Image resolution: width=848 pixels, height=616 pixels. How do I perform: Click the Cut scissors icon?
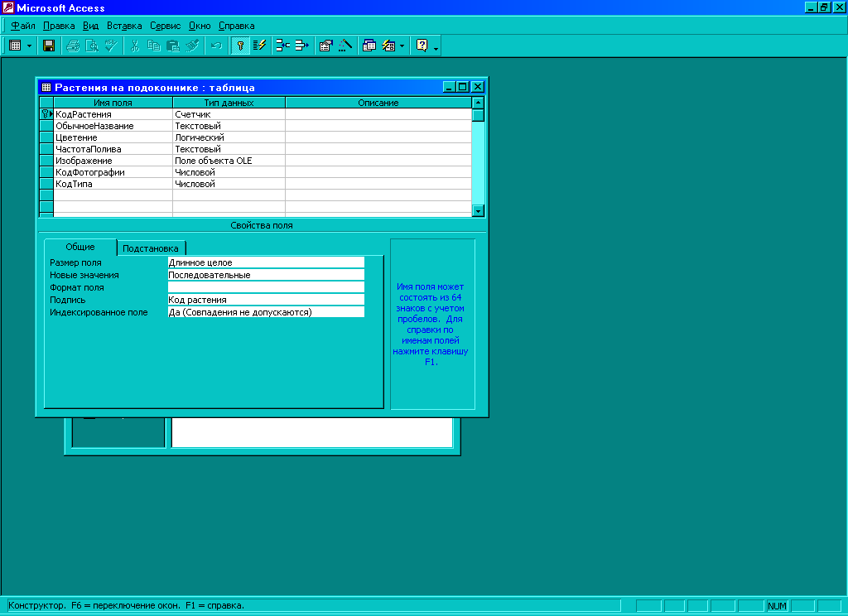point(135,46)
